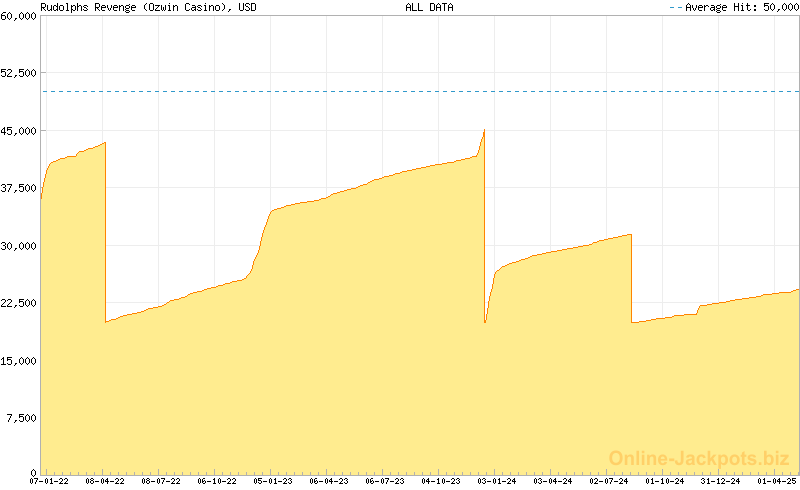
Task: Select the 'ALL DATA' label at top
Action: 429,7
